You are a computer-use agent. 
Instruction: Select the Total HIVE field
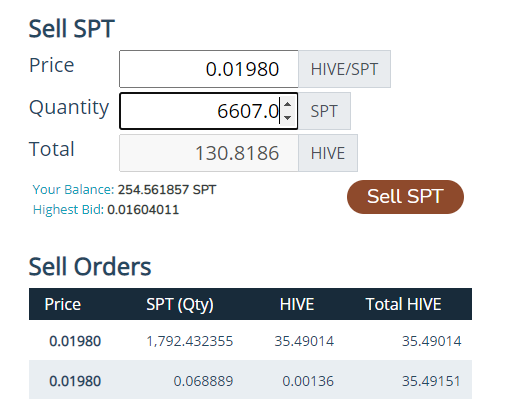pyautogui.click(x=209, y=153)
